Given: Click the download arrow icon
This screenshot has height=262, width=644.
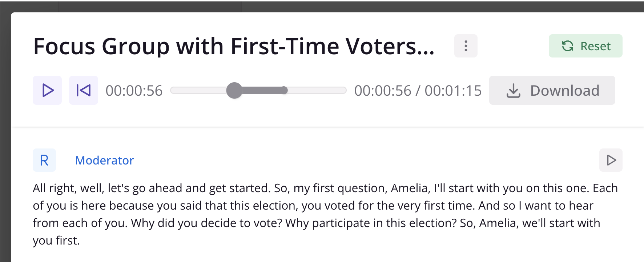Looking at the screenshot, I should click(513, 91).
